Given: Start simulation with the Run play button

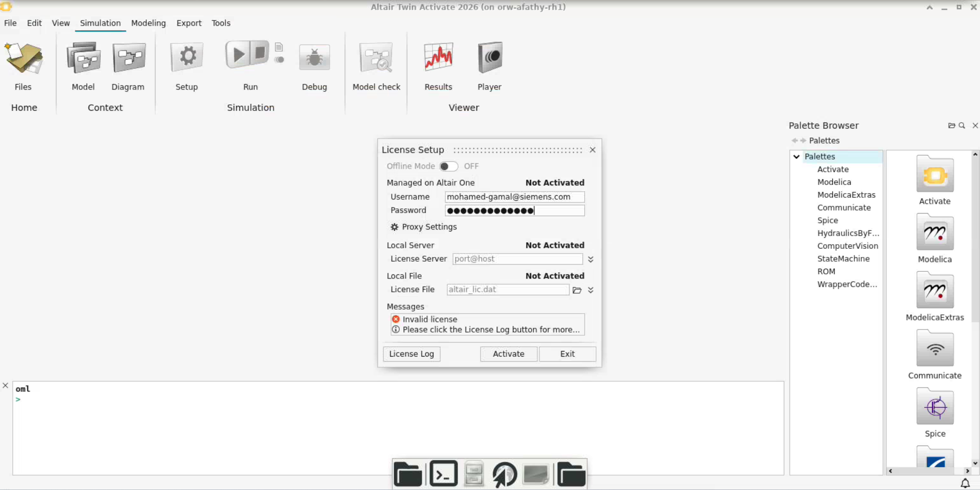Looking at the screenshot, I should coord(238,55).
